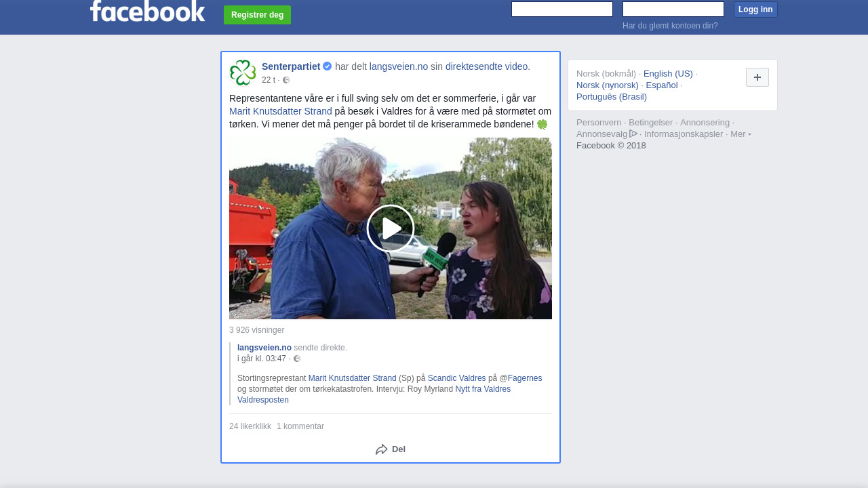Screen dimensions: 868x488
Task: Open direktesendte video link
Action: 488,66
